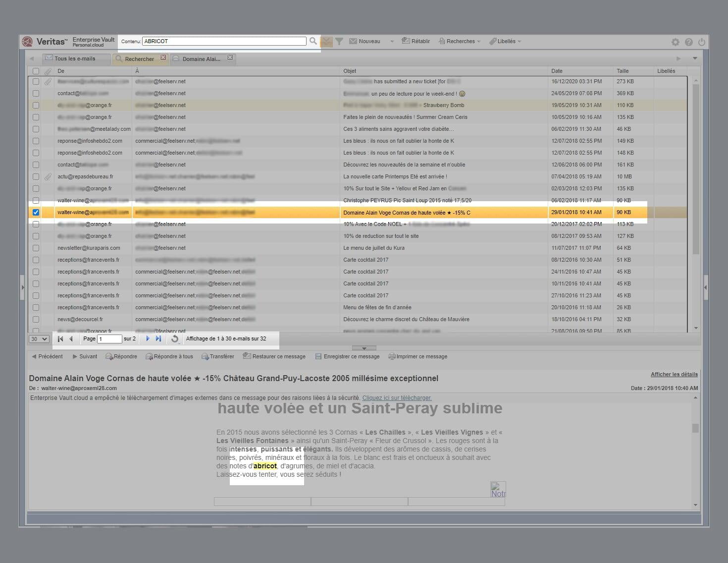Click Suivant message button

click(x=85, y=356)
